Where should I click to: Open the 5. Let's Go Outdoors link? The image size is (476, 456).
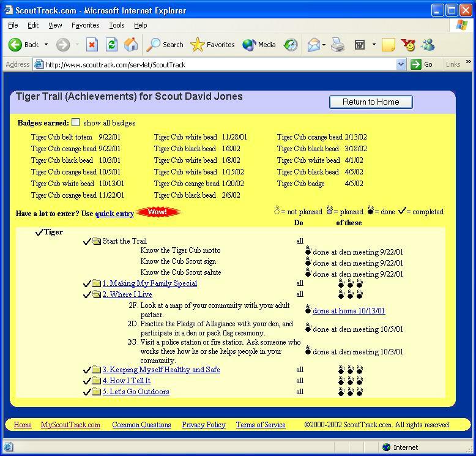(x=136, y=392)
